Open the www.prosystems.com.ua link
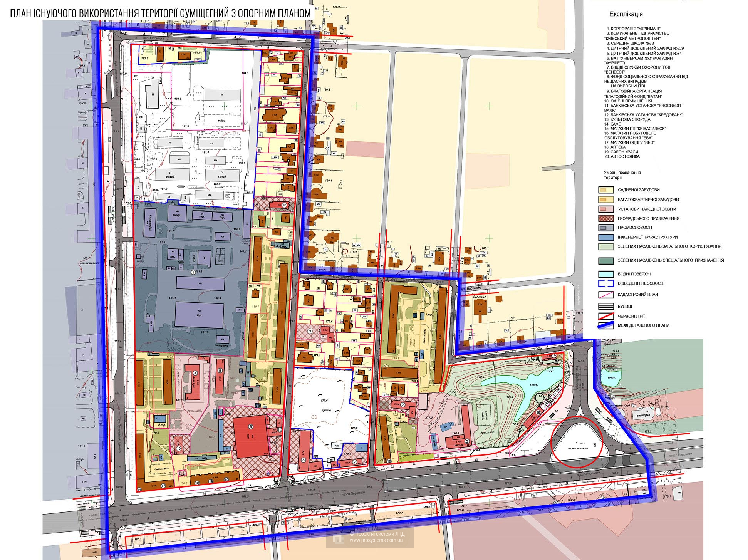This screenshot has height=560, width=748. click(x=376, y=541)
